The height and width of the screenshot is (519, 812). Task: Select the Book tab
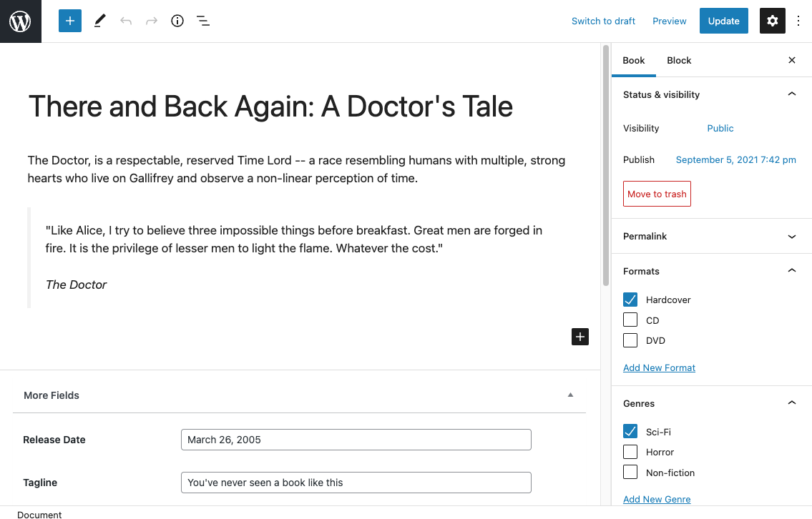[633, 60]
